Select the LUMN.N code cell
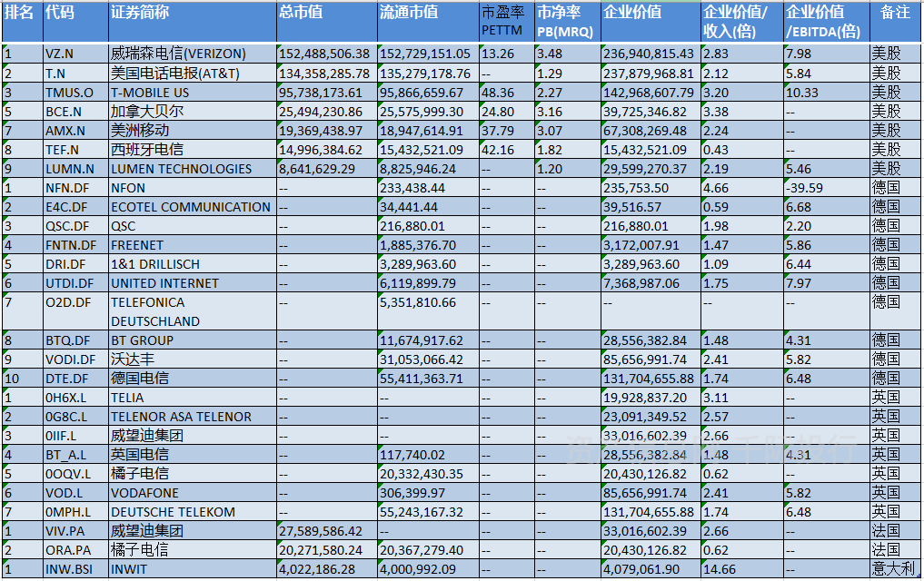Viewport: 924px width, 581px height. 76,168
